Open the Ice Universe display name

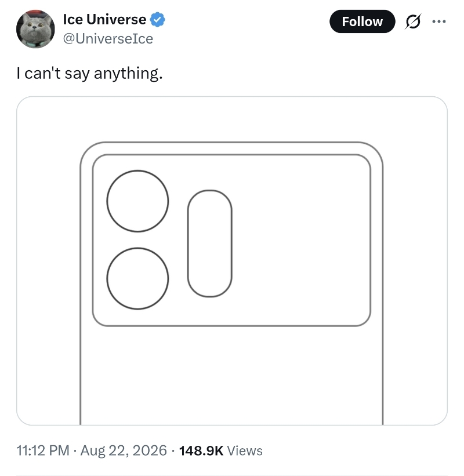click(x=104, y=20)
